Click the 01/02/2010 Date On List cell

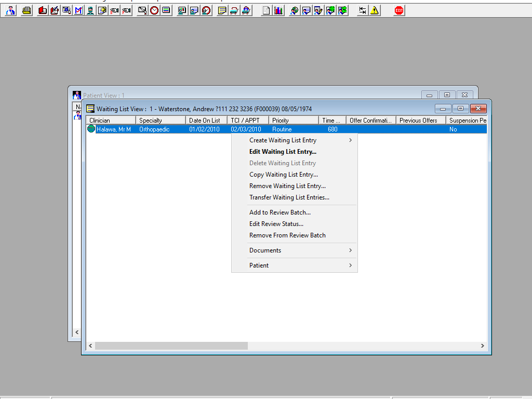click(204, 129)
